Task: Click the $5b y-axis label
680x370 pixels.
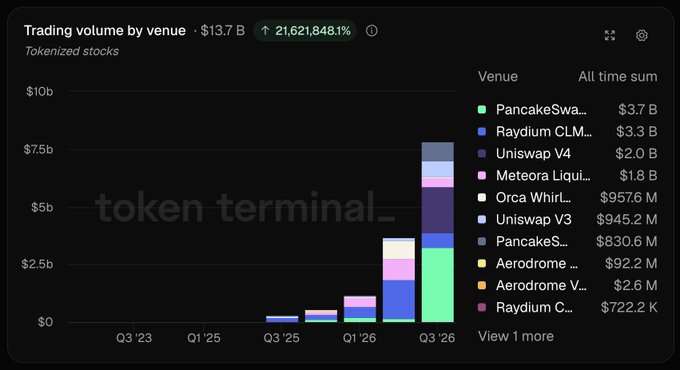Action: [42, 207]
